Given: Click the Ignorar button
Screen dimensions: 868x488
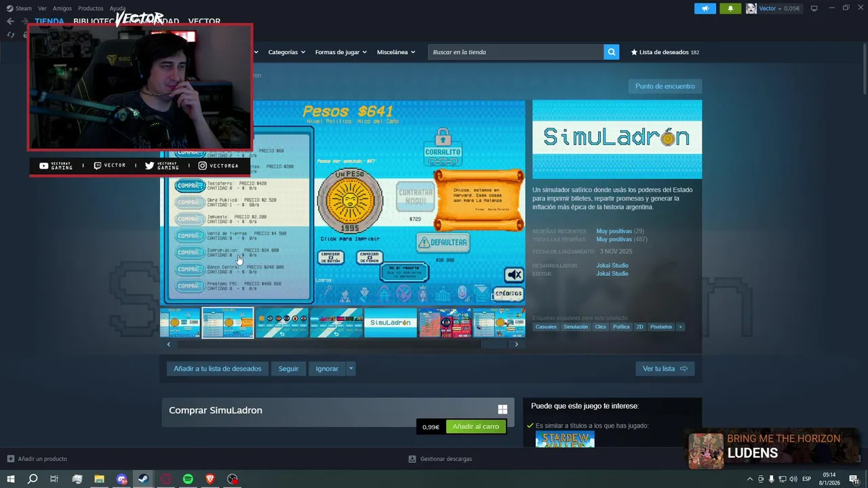Looking at the screenshot, I should coord(327,369).
